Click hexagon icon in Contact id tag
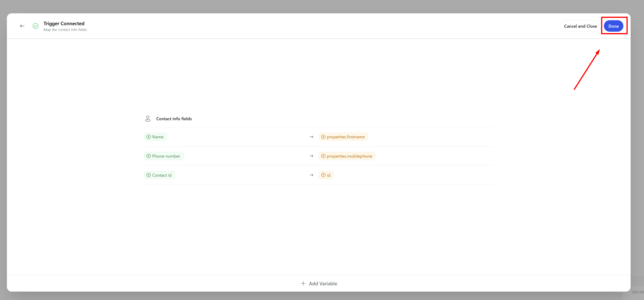 point(148,175)
